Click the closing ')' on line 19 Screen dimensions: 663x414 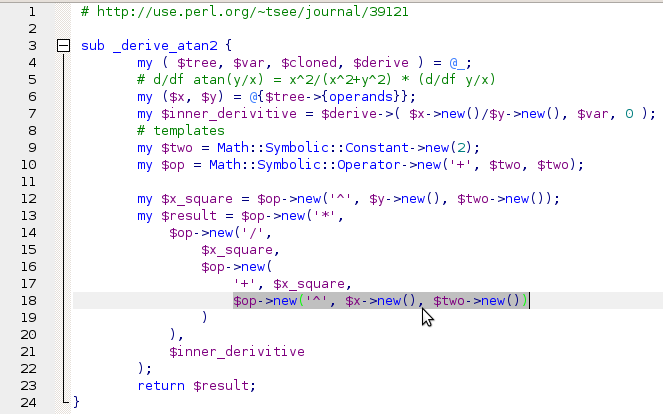(x=205, y=317)
